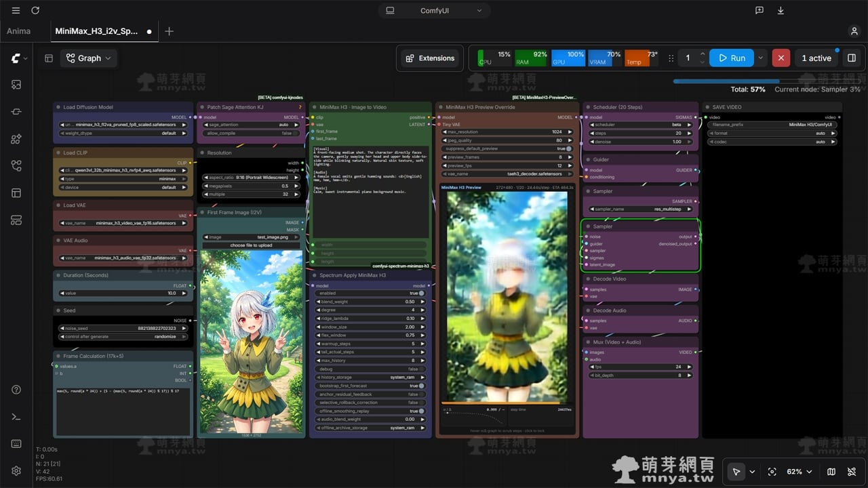The height and width of the screenshot is (488, 868).
Task: Increase steps in Scheduler node
Action: tap(690, 134)
